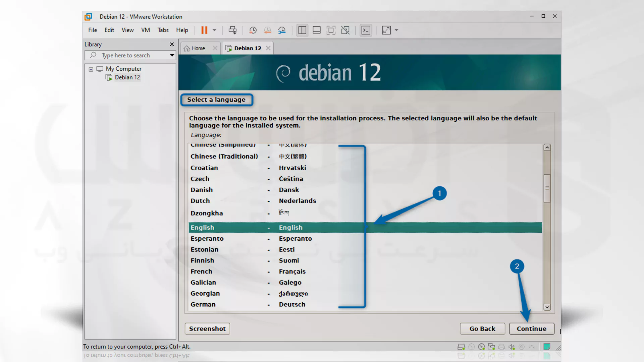Image resolution: width=644 pixels, height=362 pixels.
Task: Select the highlighted English language row
Action: pyautogui.click(x=365, y=228)
